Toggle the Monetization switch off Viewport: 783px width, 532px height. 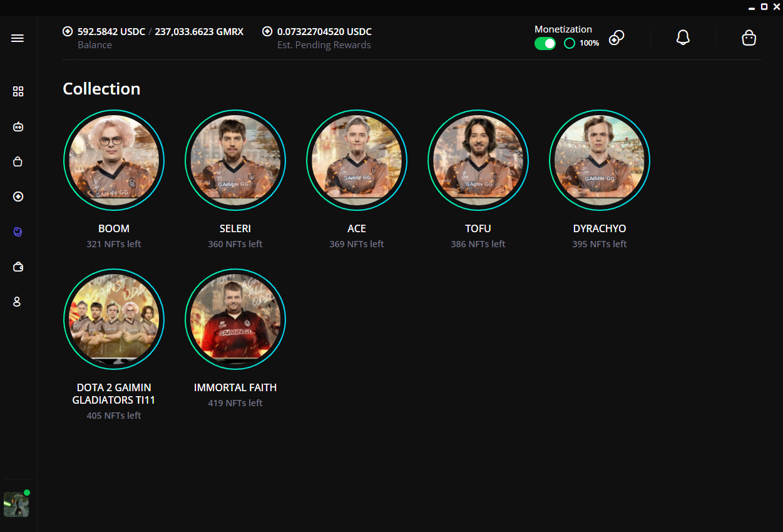click(545, 43)
